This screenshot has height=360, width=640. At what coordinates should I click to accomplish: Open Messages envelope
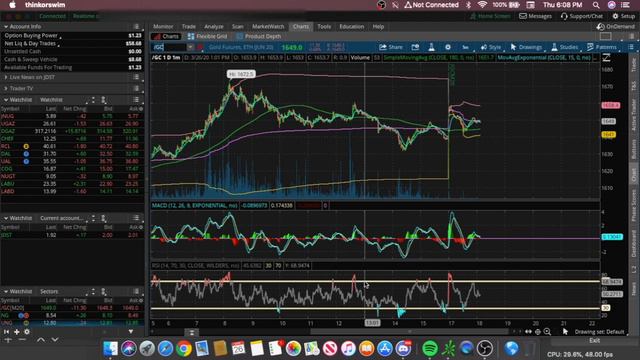click(x=535, y=16)
